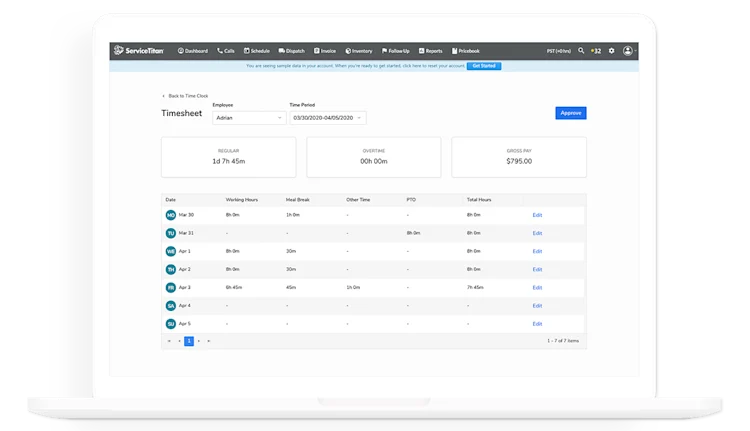Viewport: 750px width, 431px height.
Task: Go to previous page in pagination
Action: pos(179,341)
